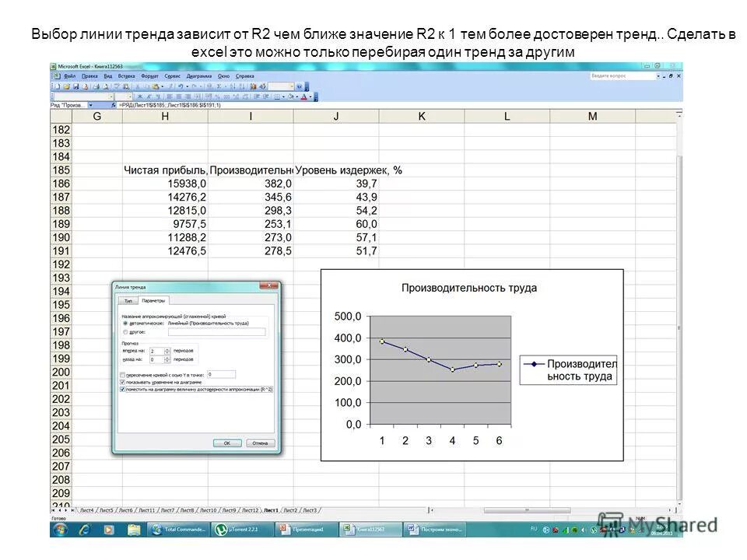
Task: Toggle Bold formatting icon
Action: [x=139, y=96]
